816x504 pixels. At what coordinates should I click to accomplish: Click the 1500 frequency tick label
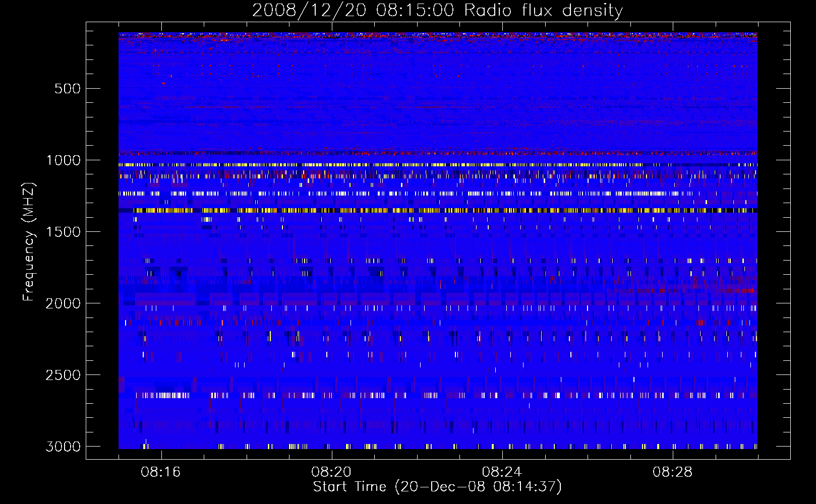point(64,232)
